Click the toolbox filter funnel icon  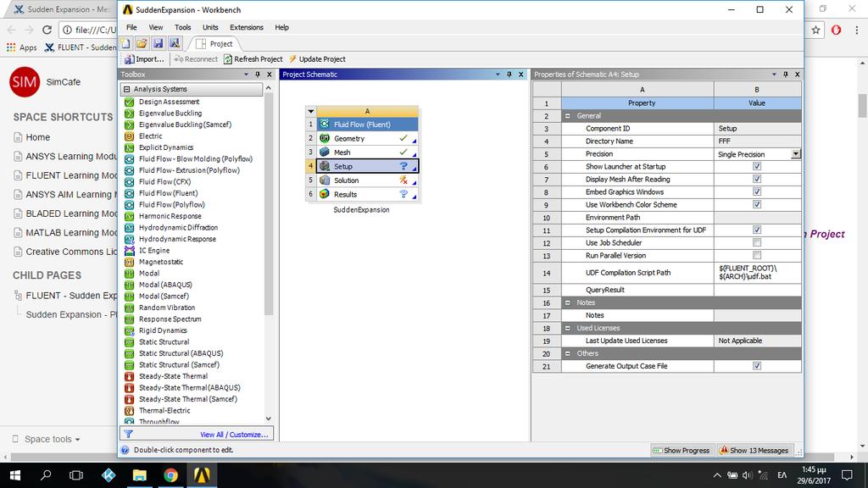128,435
